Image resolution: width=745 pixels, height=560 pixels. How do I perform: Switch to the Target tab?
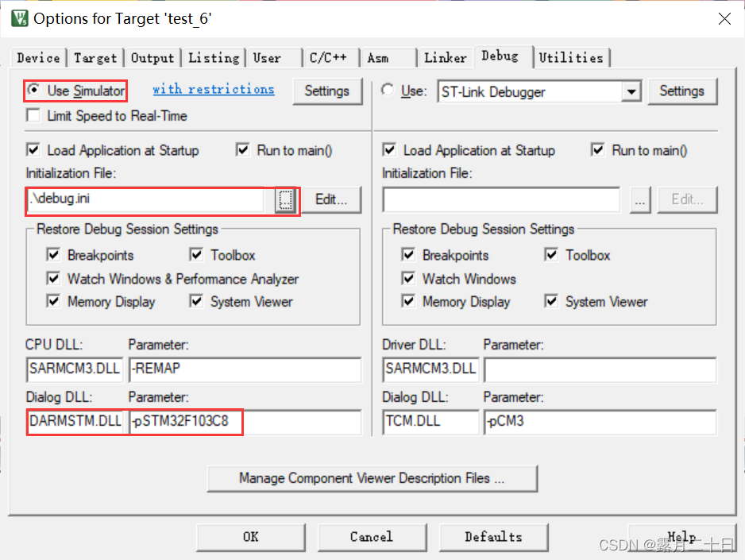(95, 58)
